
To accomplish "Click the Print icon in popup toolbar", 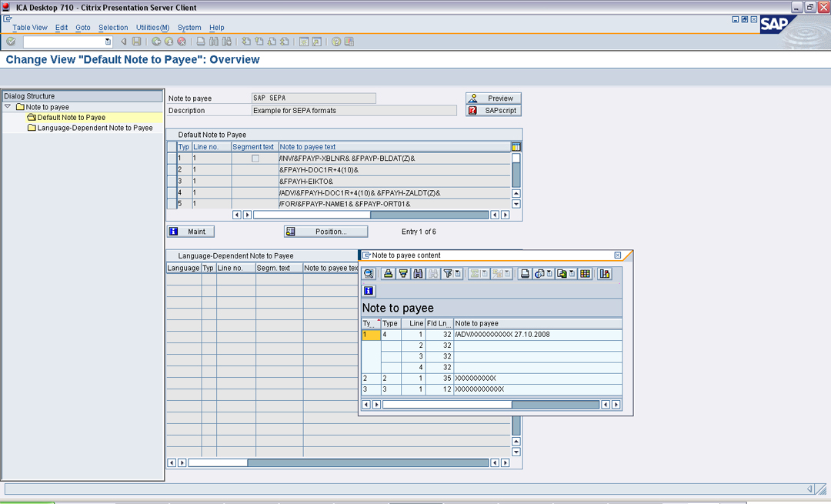I will 526,274.
